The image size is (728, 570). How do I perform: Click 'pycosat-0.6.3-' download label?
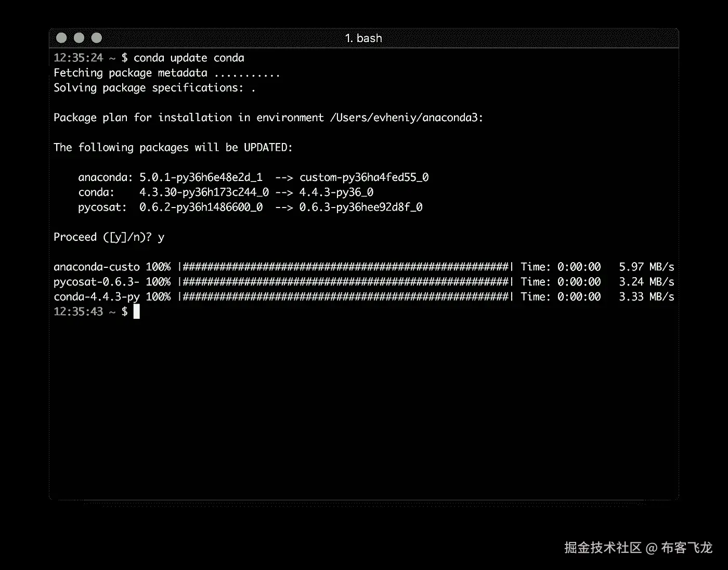tap(97, 282)
